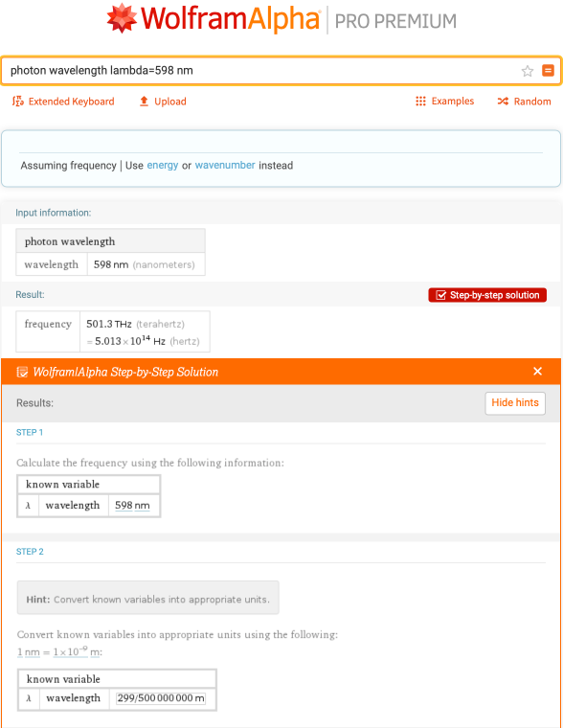Click the Random shuffle icon
This screenshot has width=563, height=728.
[x=503, y=102]
